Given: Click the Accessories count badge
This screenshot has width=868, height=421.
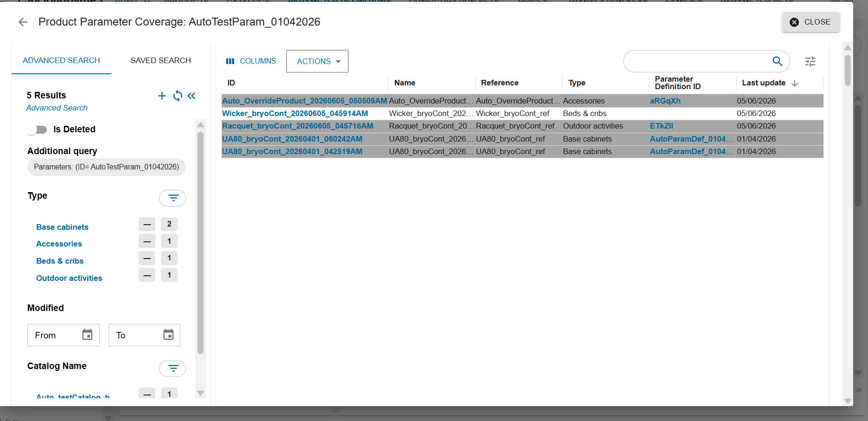Looking at the screenshot, I should click(x=169, y=241).
